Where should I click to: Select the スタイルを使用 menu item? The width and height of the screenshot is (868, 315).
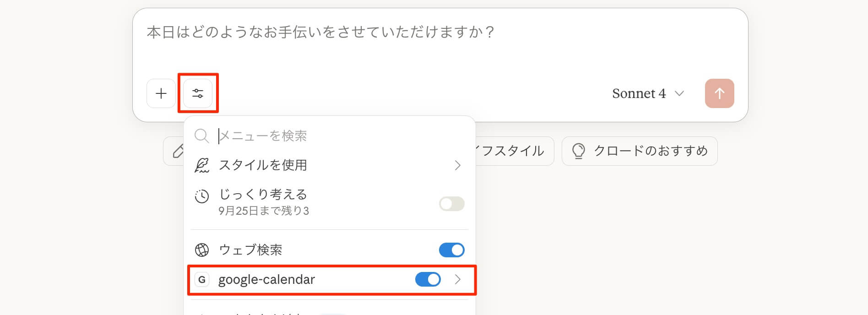tap(263, 165)
